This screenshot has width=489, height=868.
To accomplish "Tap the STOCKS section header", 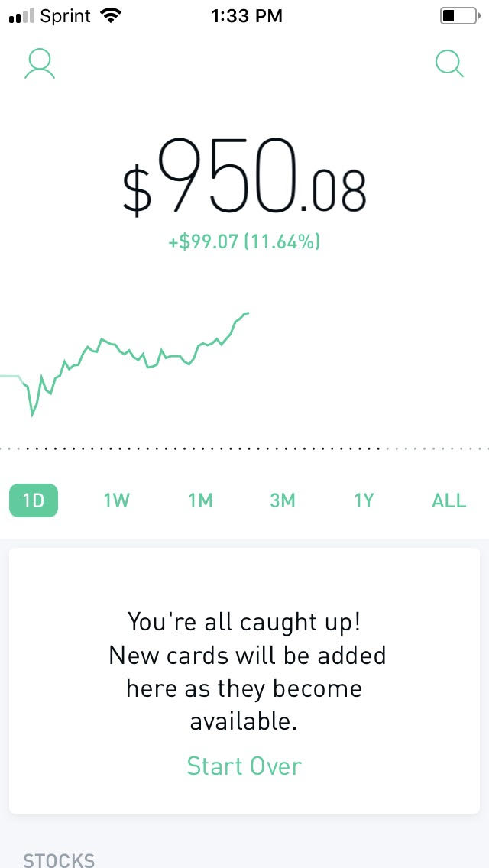I will (x=60, y=860).
